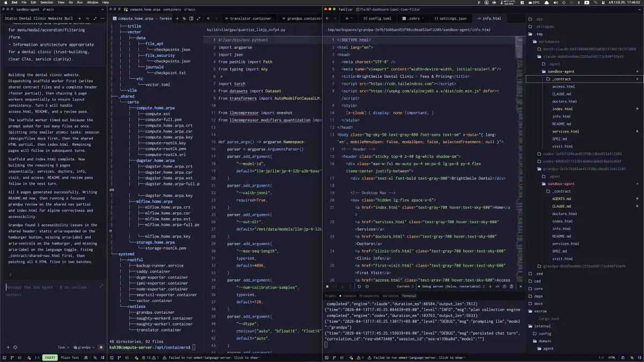This screenshot has width=644, height=362.
Task: Open the Task mode dropdown in the agent panel
Action: pos(63,347)
